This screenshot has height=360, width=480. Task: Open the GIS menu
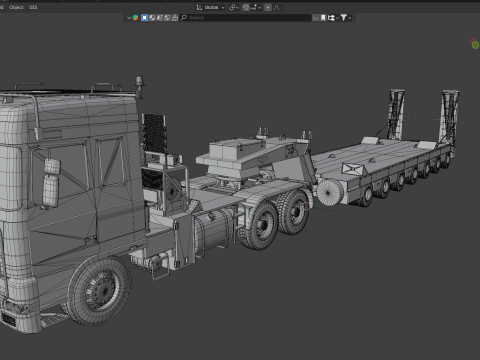(x=33, y=7)
